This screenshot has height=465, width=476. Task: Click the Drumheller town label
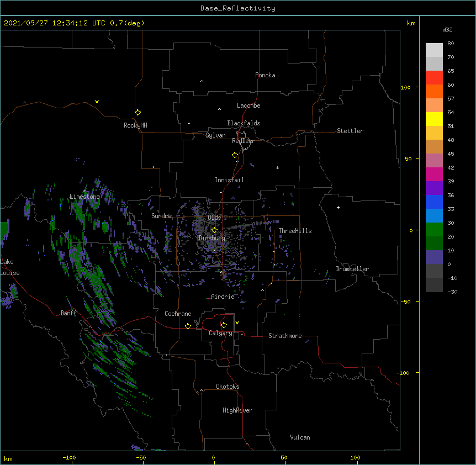pyautogui.click(x=352, y=269)
